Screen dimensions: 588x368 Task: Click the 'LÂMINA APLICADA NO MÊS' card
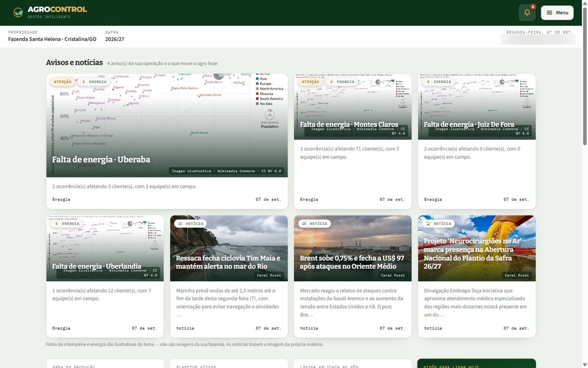click(x=353, y=364)
